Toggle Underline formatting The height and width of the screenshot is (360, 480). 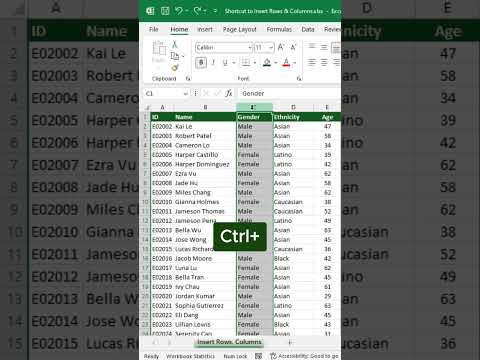225,62
